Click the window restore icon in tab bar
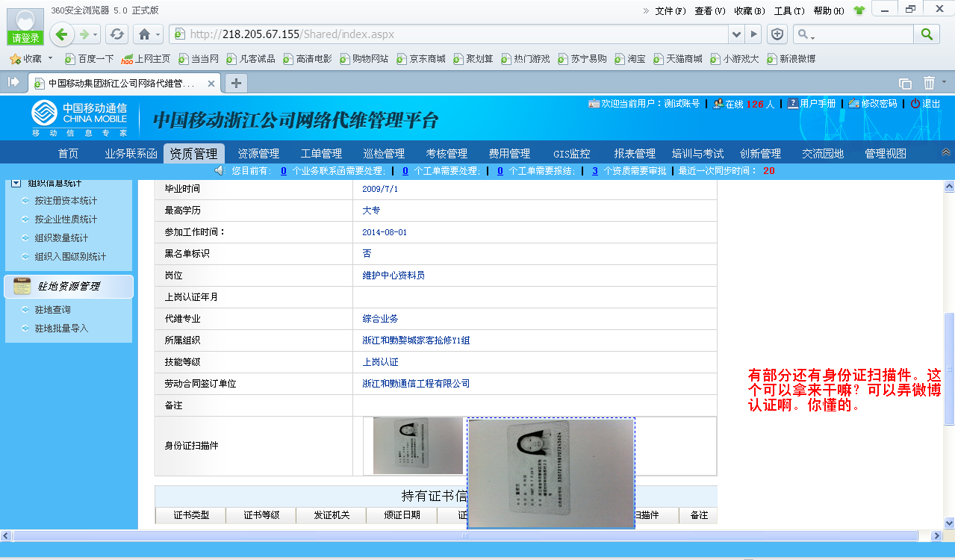This screenshot has height=560, width=955. (x=905, y=84)
